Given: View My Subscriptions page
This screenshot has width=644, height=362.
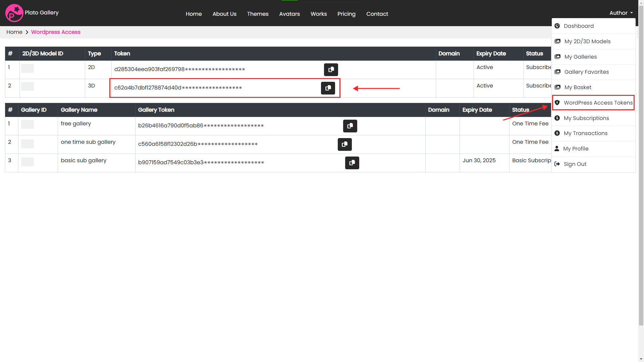Looking at the screenshot, I should click(x=586, y=118).
